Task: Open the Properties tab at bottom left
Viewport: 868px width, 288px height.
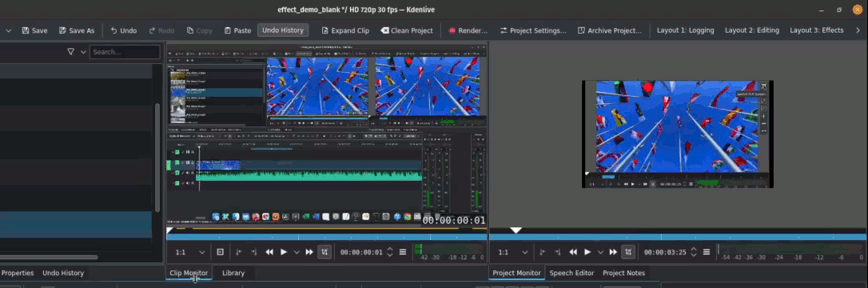Action: 18,273
